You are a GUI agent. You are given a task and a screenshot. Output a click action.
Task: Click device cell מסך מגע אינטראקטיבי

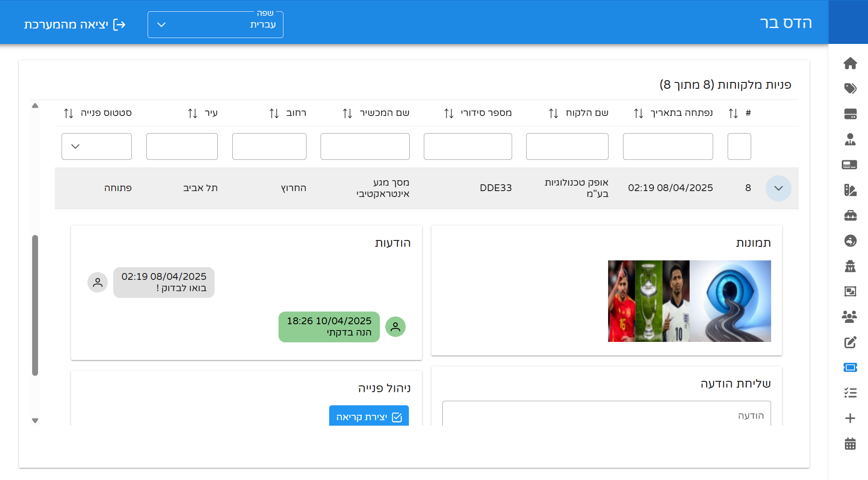tap(383, 188)
